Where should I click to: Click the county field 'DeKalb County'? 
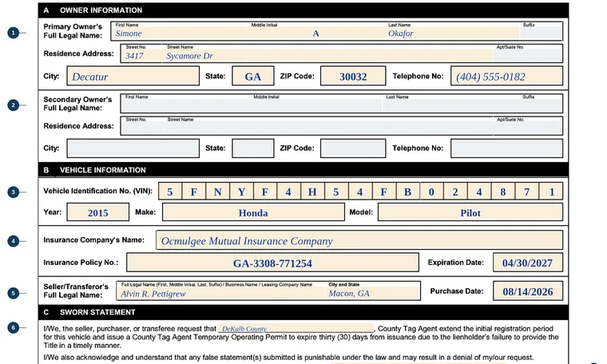[296, 328]
